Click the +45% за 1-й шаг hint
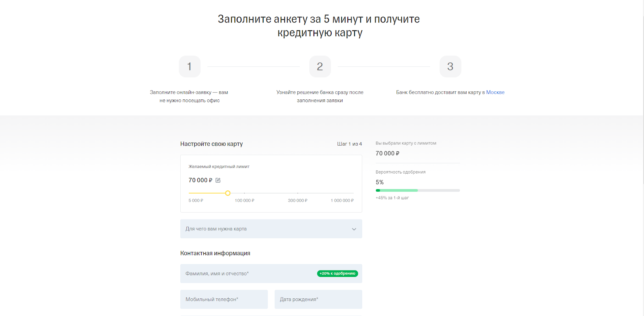This screenshot has height=316, width=644. 392,198
